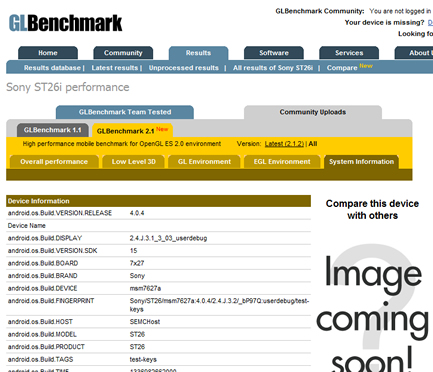Viewport: 433px width, 372px height.
Task: View All results of Sony ST26i
Action: pos(273,68)
